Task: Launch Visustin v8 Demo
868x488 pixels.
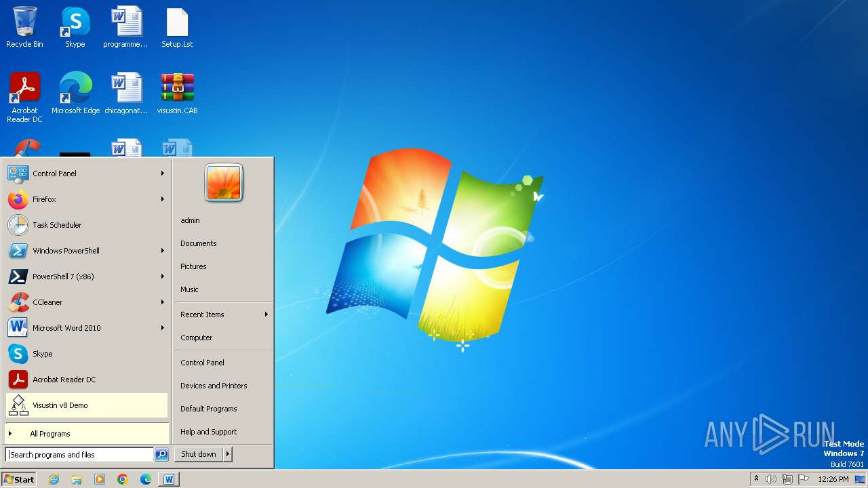Action: [87, 405]
